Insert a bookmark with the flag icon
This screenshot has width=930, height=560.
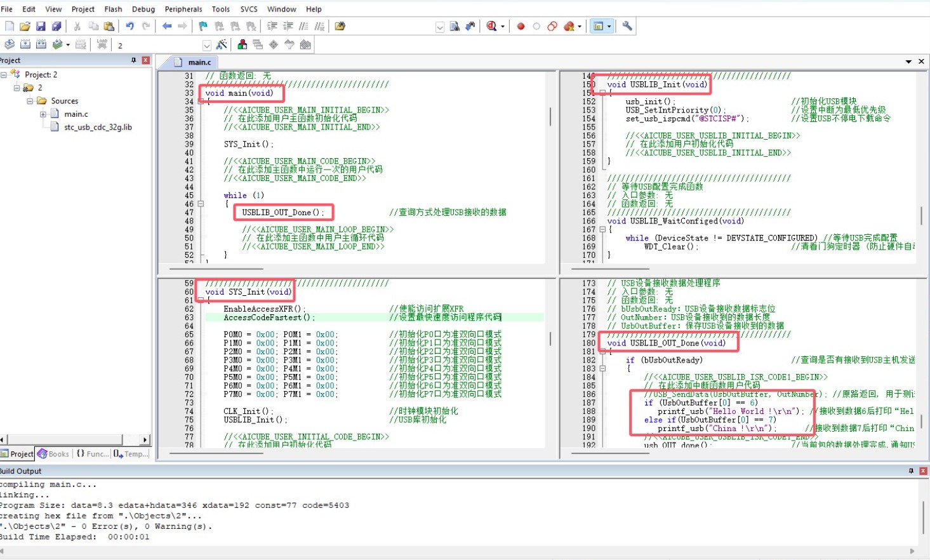[203, 26]
